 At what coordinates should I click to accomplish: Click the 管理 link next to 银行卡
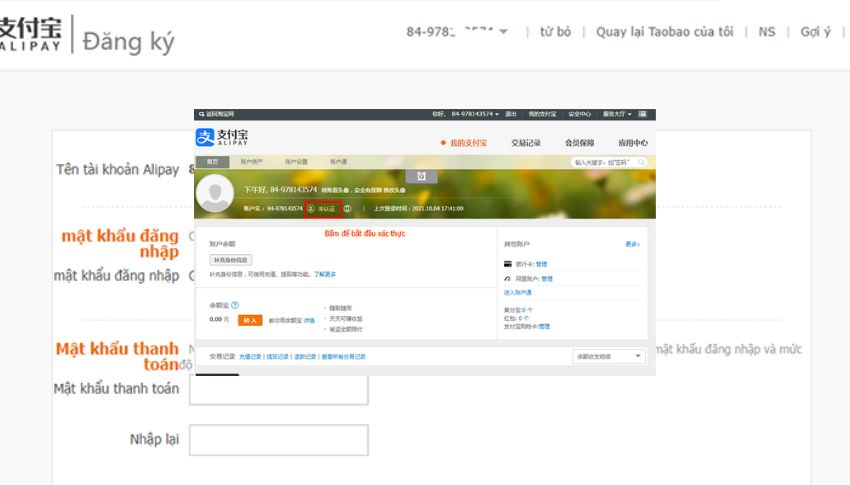pos(542,264)
